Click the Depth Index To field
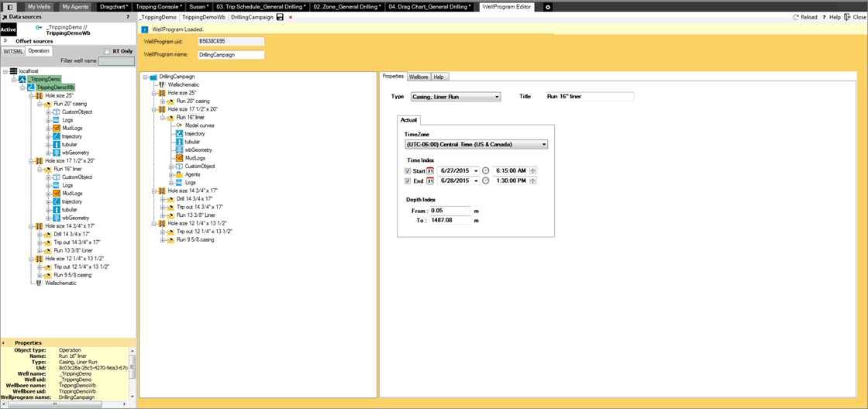This screenshot has height=409, width=868. point(450,220)
